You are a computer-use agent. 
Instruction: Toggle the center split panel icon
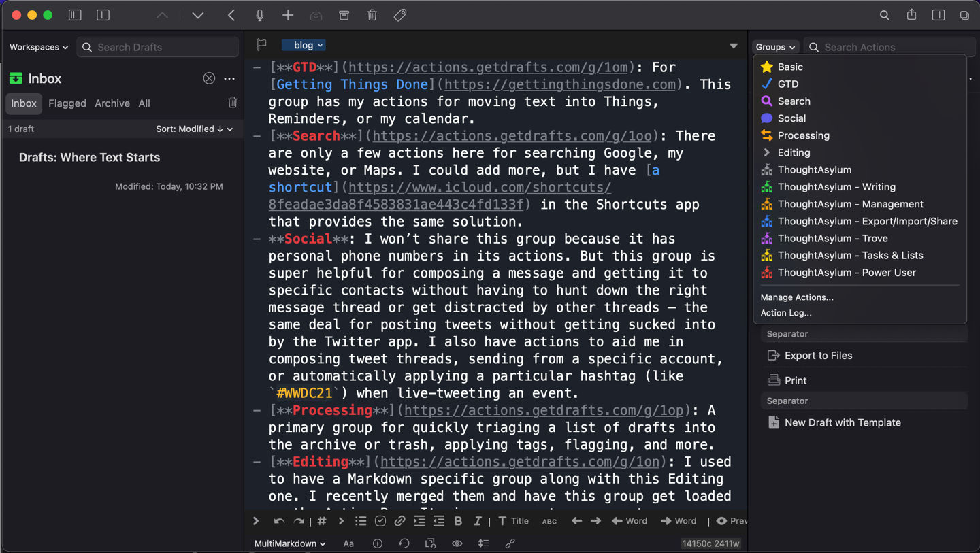pyautogui.click(x=103, y=15)
